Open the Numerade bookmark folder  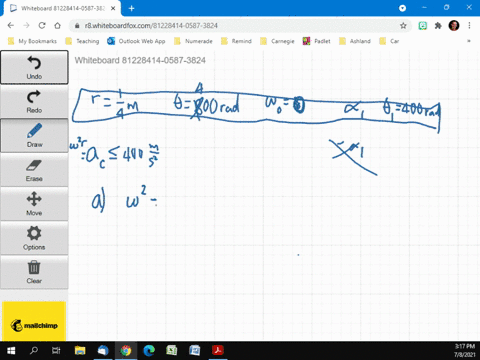pos(193,41)
